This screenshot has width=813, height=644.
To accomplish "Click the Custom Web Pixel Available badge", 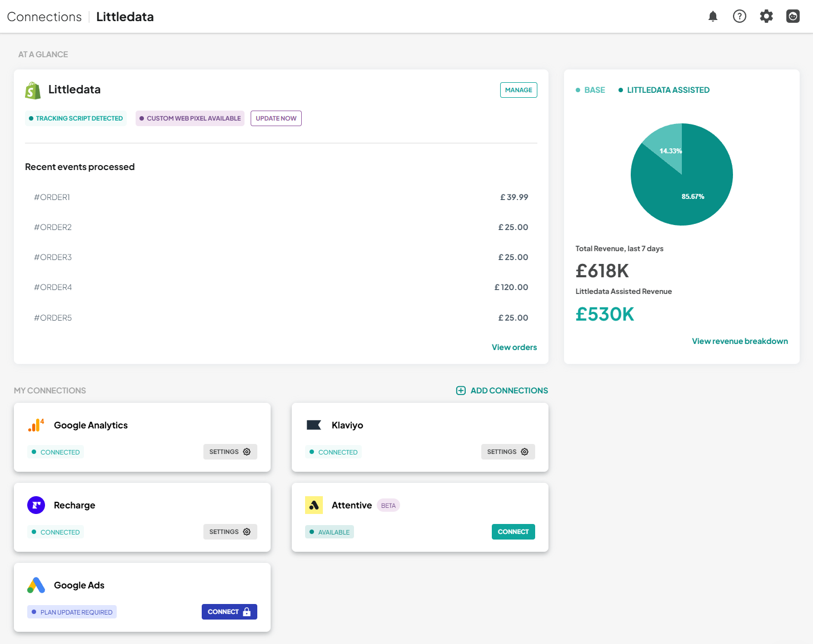I will pyautogui.click(x=190, y=118).
